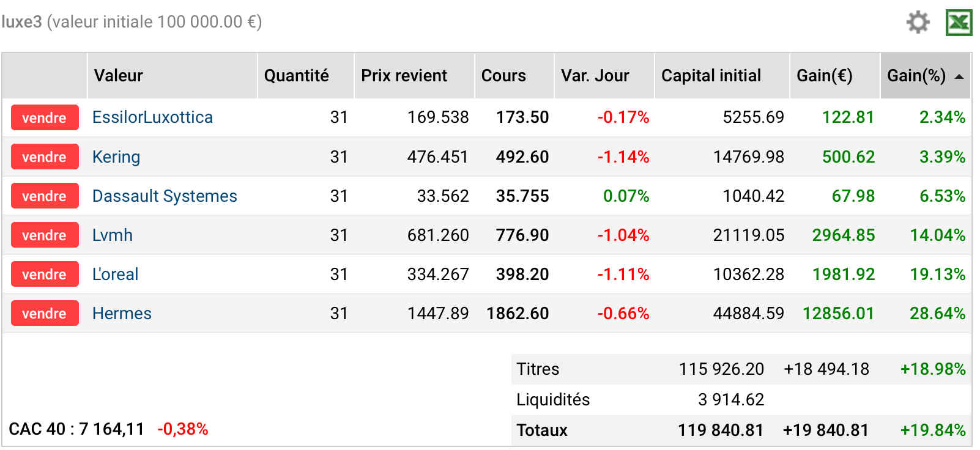Sell the L'oreal shares

[x=45, y=274]
